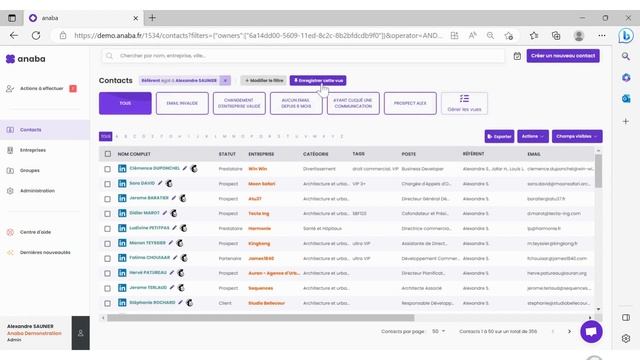Open LinkedIn profile of Stéphanie ROCHARD
This screenshot has height=360, width=640.
[122, 303]
